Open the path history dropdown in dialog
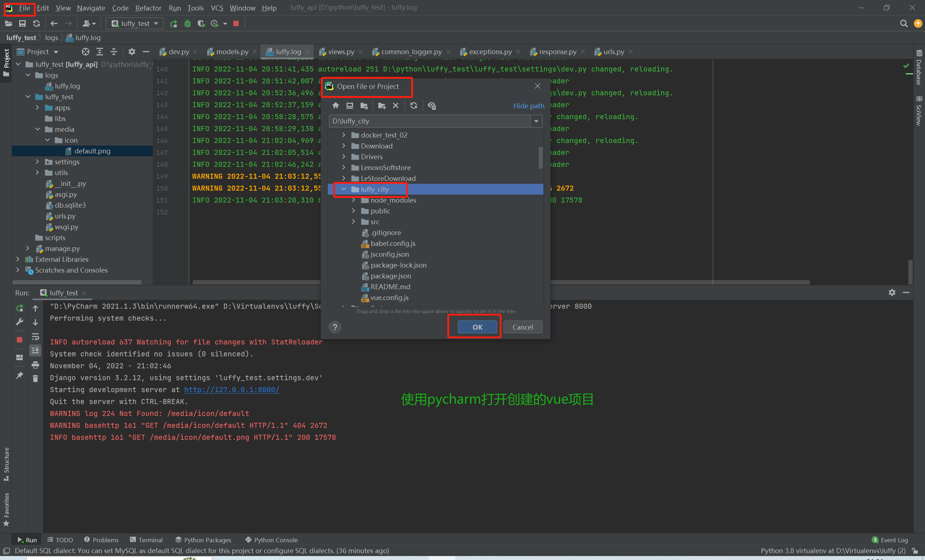 click(x=536, y=121)
